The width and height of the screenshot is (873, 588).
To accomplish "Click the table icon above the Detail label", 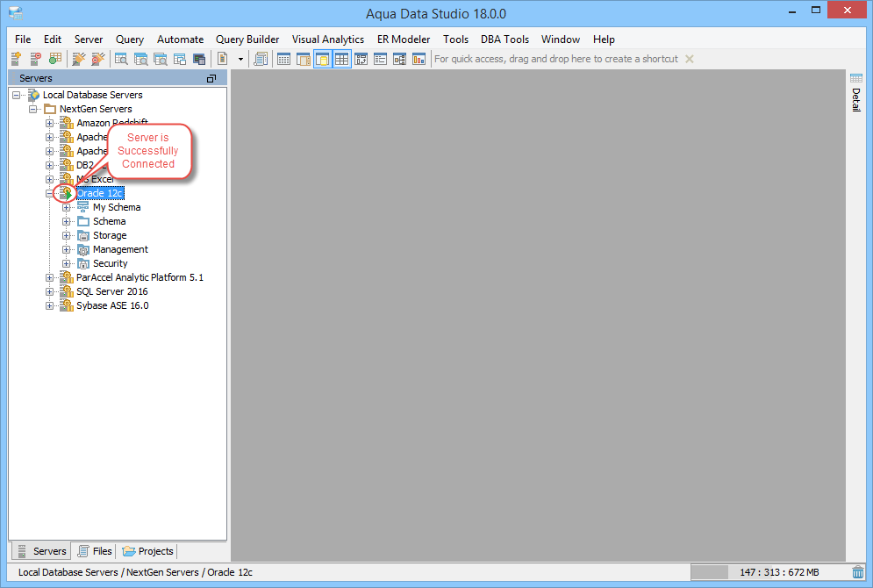I will [x=855, y=78].
